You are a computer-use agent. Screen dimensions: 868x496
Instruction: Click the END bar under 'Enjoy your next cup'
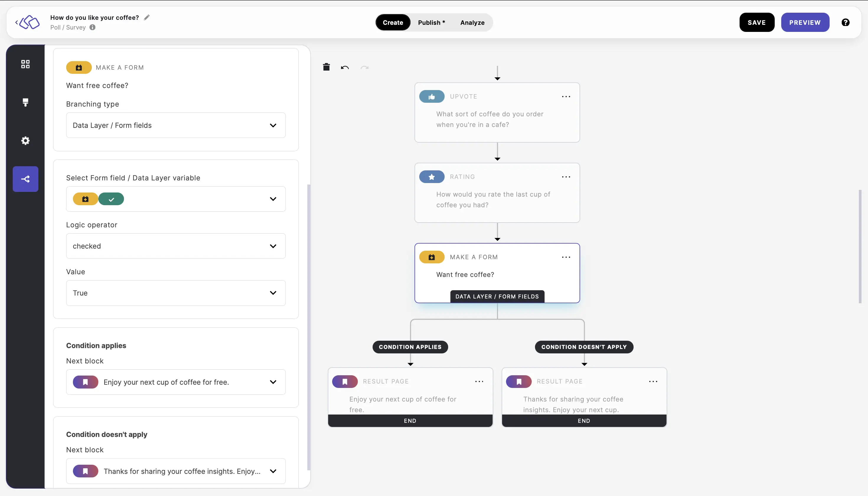pyautogui.click(x=410, y=421)
